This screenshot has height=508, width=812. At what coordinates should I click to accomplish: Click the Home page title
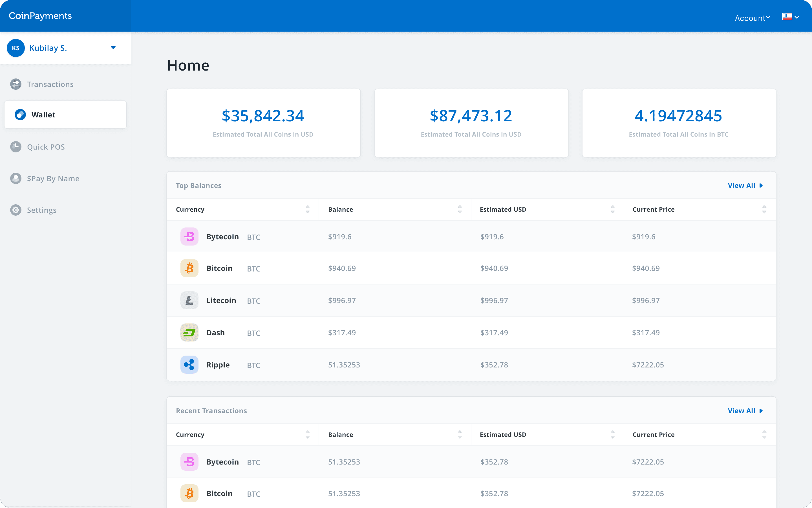[x=188, y=65]
